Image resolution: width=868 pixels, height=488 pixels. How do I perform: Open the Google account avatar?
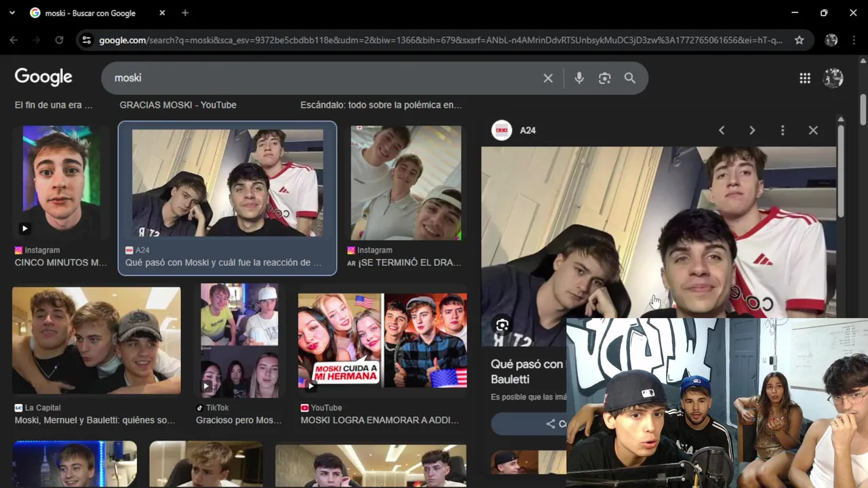(833, 78)
